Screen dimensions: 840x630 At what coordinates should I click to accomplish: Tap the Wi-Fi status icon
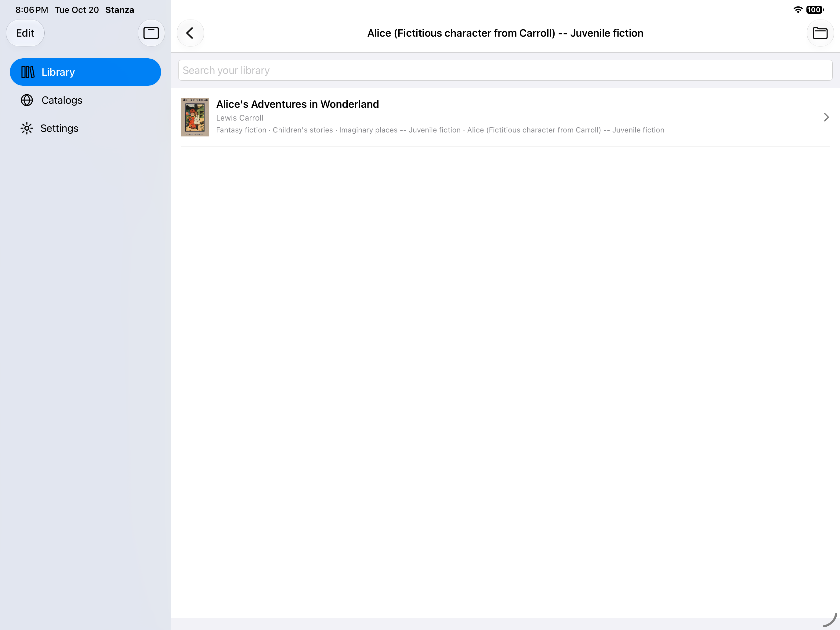pyautogui.click(x=798, y=10)
